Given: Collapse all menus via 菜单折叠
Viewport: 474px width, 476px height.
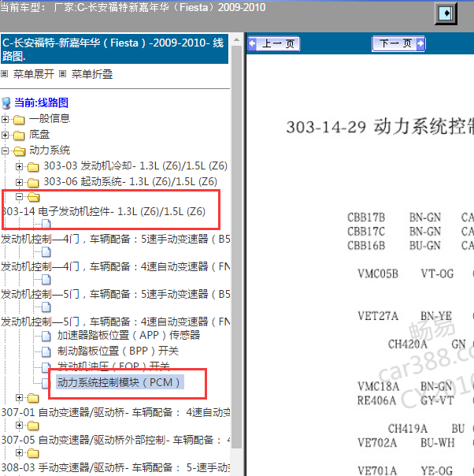Looking at the screenshot, I should pos(92,74).
